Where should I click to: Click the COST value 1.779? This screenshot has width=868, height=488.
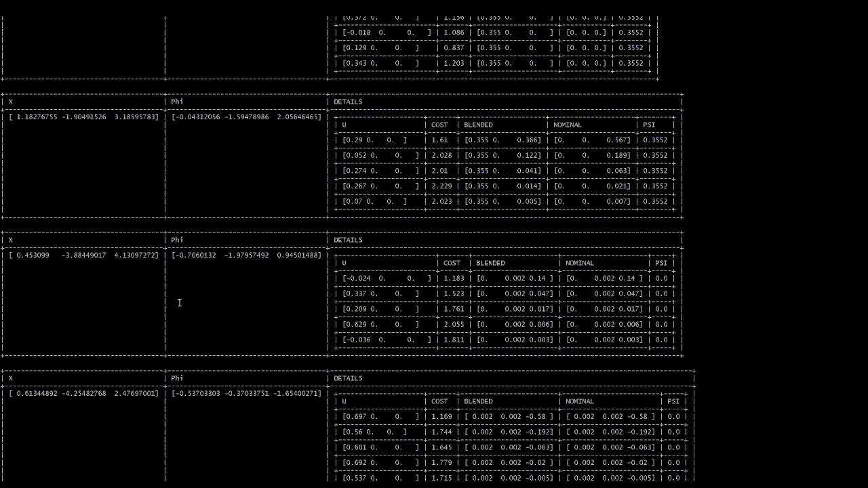(441, 462)
